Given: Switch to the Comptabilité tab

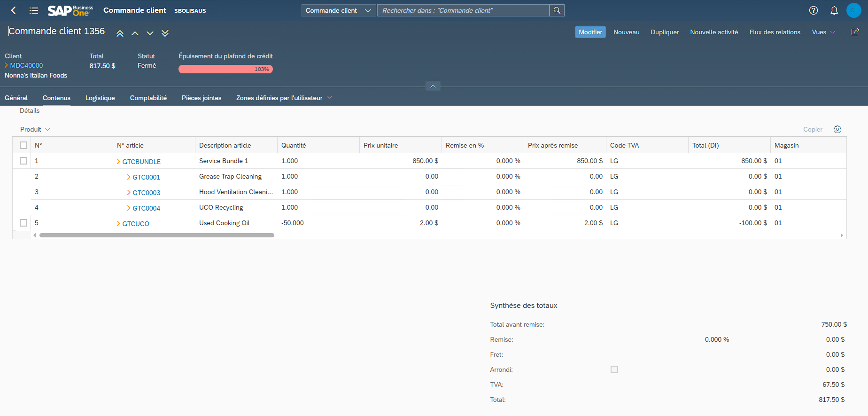Looking at the screenshot, I should (148, 98).
